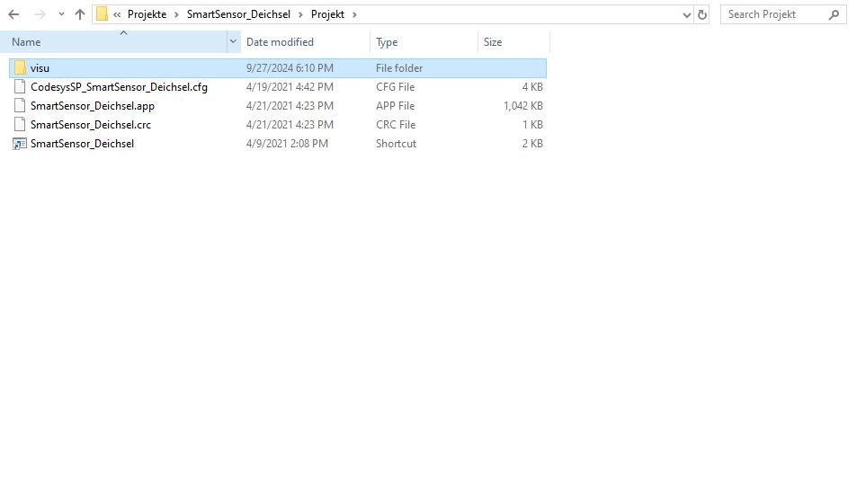Click the 4/9/2021 2:08 PM date
Image resolution: width=857 pixels, height=504 pixels.
tap(287, 144)
